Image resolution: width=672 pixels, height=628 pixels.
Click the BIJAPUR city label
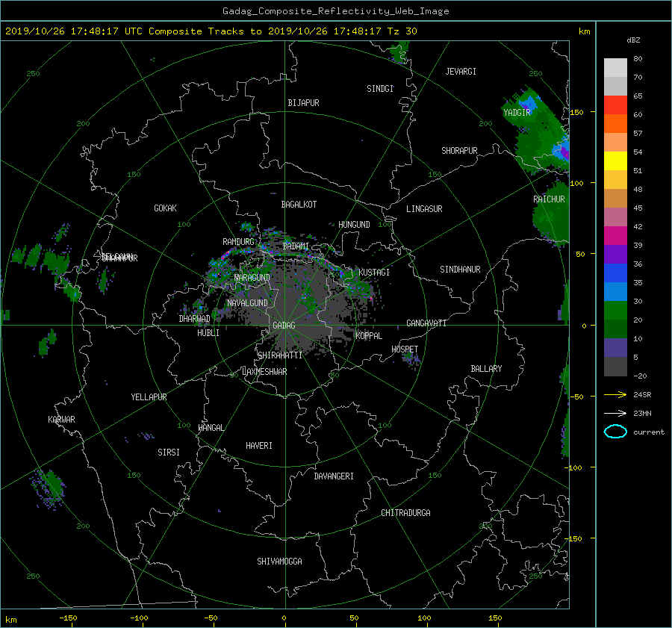click(303, 103)
